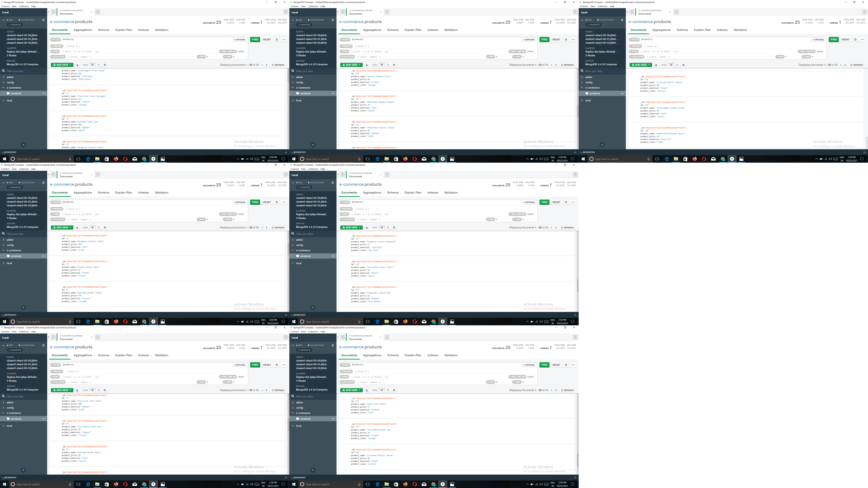This screenshot has width=868, height=488.
Task: Previous tab arrow in window listing Unbranded Wooden Cheese
Action: coord(342,12)
